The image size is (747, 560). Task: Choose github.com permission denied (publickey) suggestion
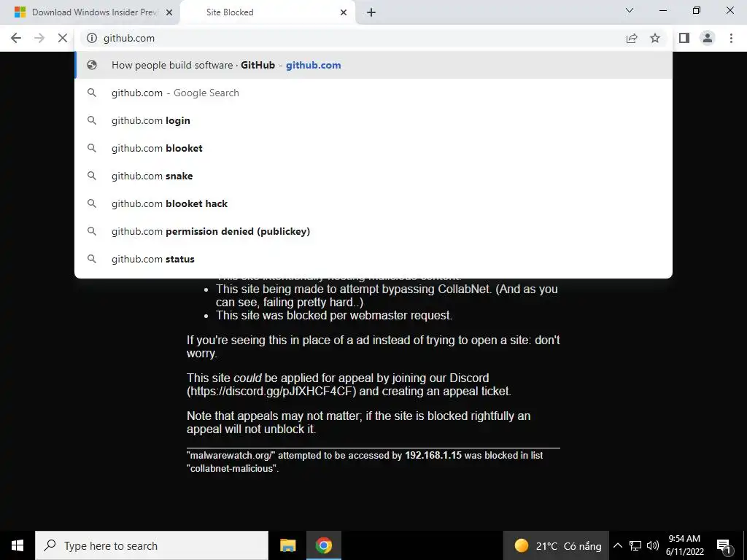click(x=373, y=231)
